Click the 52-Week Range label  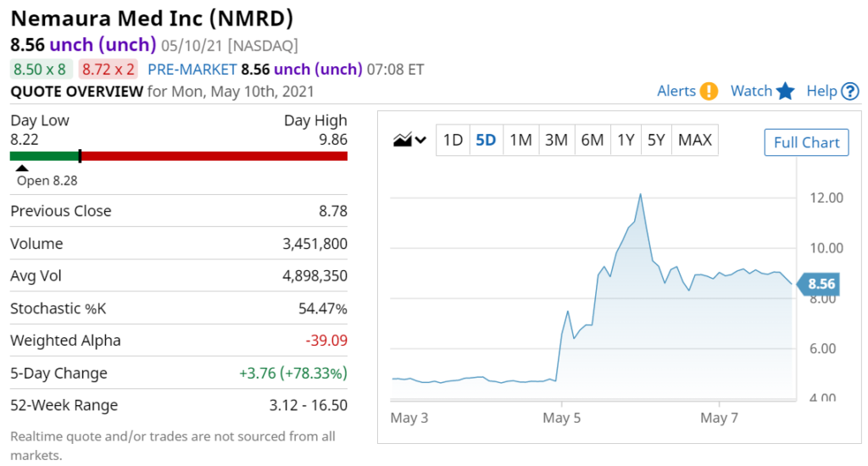pyautogui.click(x=64, y=406)
